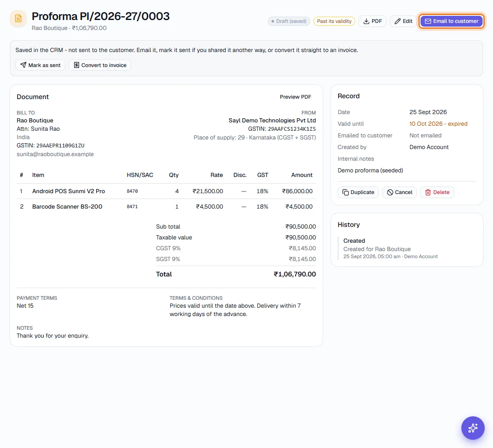Click the Convert to invoice label
The image size is (493, 448).
(104, 65)
